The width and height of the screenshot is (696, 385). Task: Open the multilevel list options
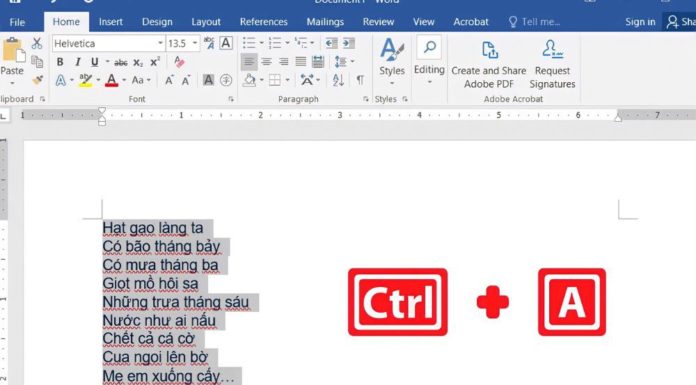point(301,43)
